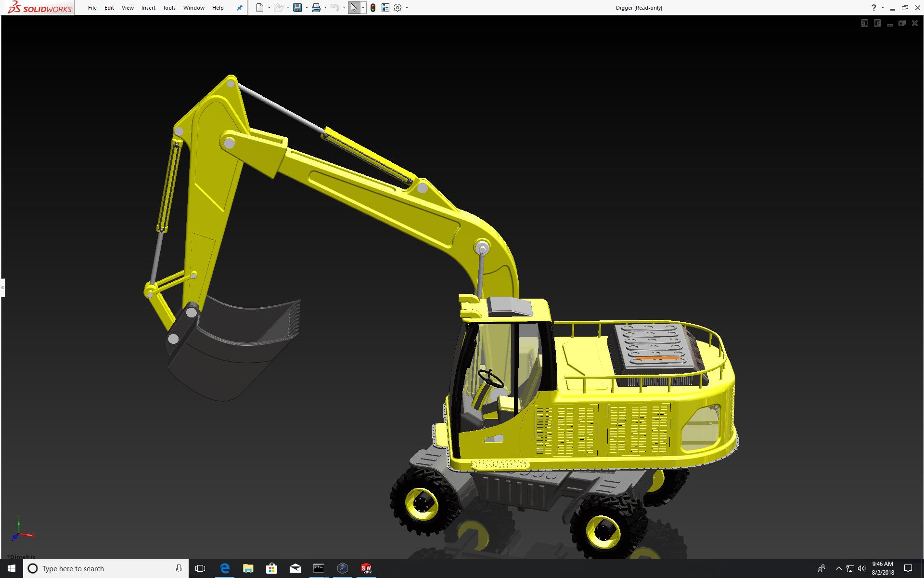The height and width of the screenshot is (578, 924).
Task: Open File Properties list icon
Action: [385, 8]
